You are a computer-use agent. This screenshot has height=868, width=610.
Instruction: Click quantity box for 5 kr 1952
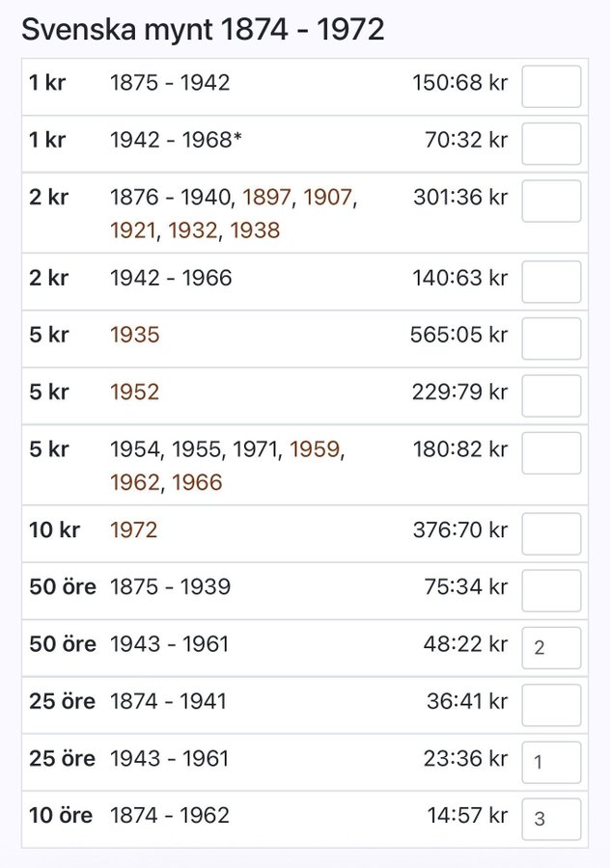coord(551,395)
